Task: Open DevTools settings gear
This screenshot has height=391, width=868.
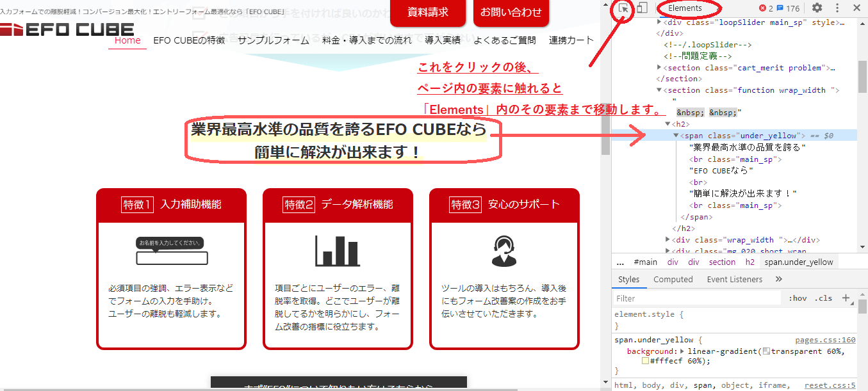Action: [x=817, y=8]
